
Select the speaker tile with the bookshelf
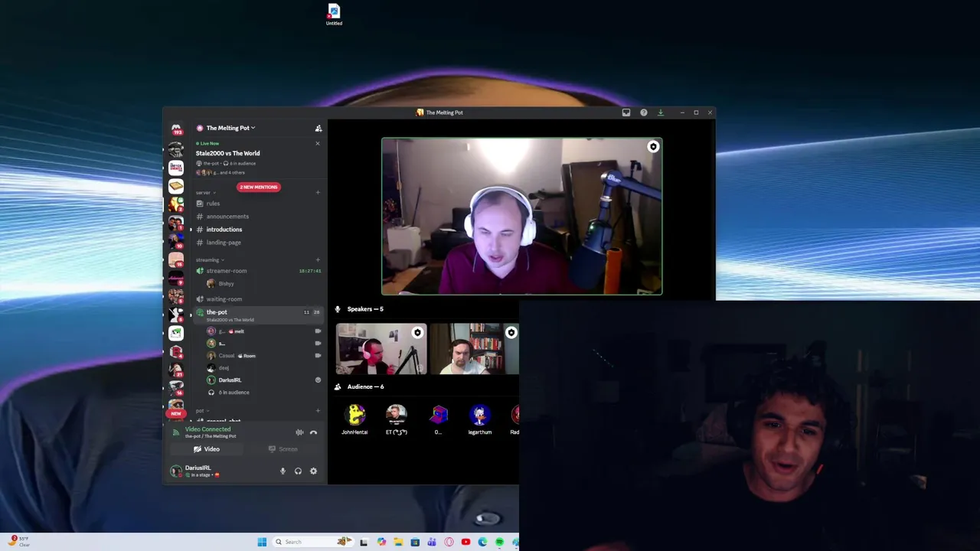coord(475,349)
